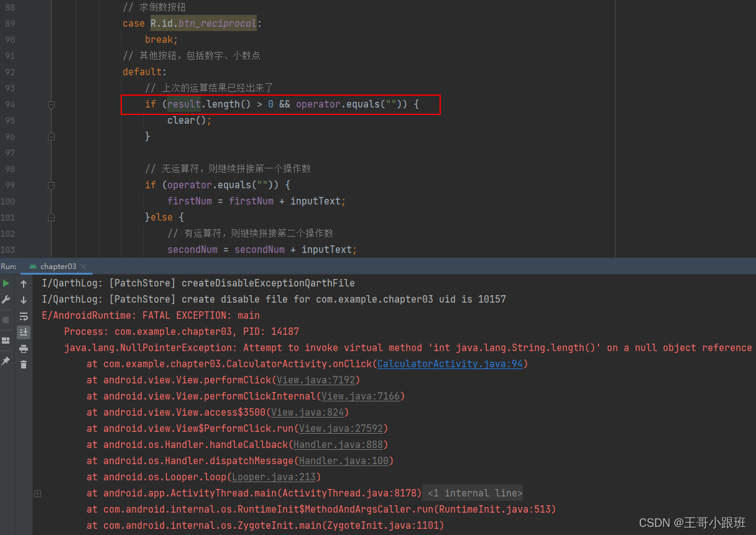
Task: Clear all console output with trash icon
Action: click(x=23, y=364)
